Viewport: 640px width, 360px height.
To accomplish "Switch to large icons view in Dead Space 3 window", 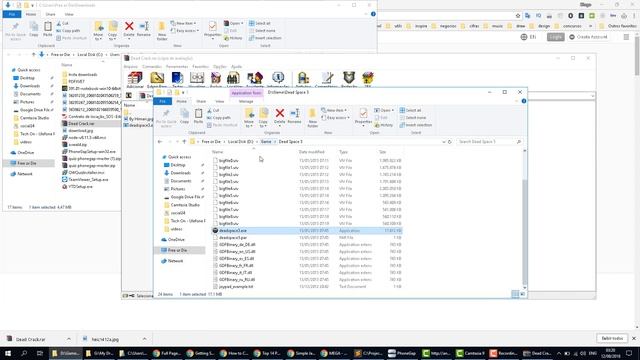I will coord(522,294).
